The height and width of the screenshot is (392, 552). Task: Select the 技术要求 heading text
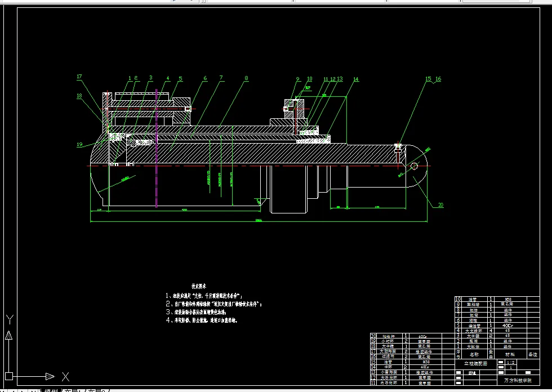199,287
